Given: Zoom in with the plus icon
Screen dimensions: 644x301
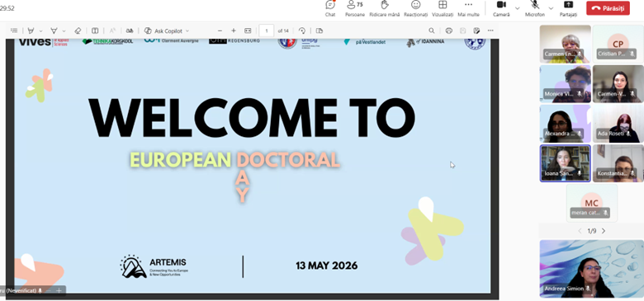Looking at the screenshot, I should click(x=234, y=31).
